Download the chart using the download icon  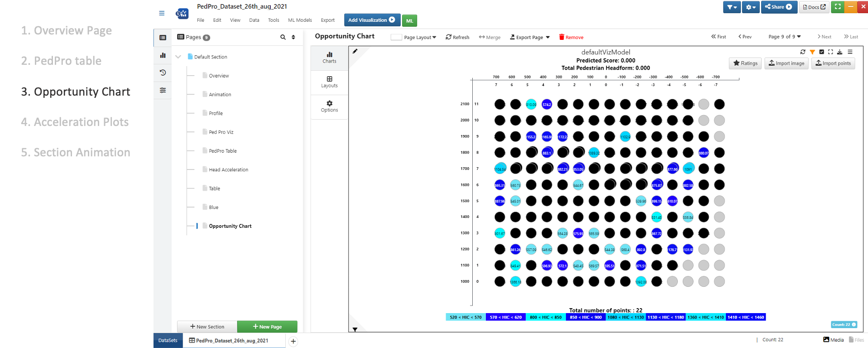tap(840, 52)
